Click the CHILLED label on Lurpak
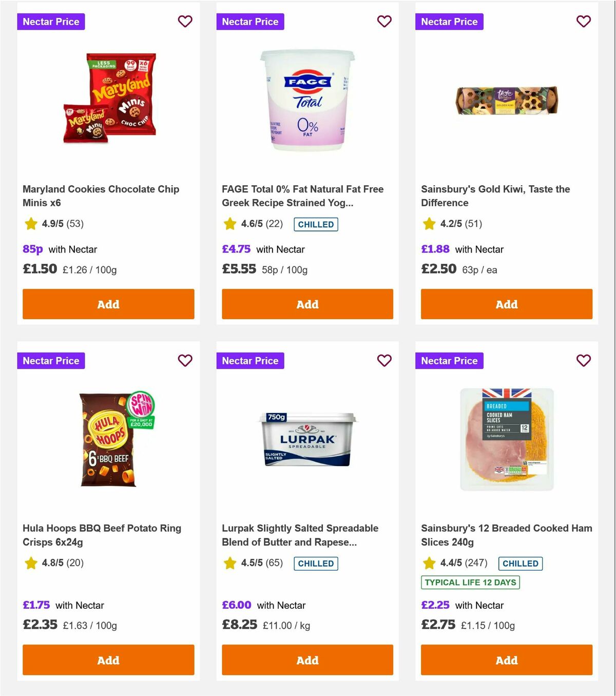 click(315, 563)
